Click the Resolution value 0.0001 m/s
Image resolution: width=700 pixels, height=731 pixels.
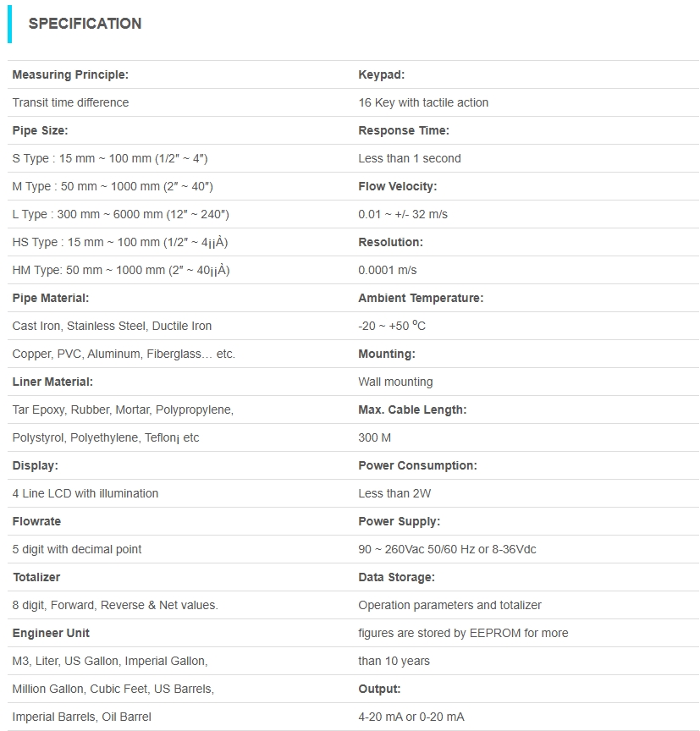(x=388, y=270)
